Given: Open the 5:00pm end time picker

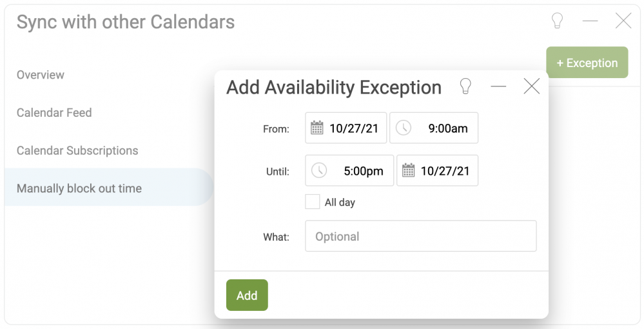Looking at the screenshot, I should coord(349,171).
